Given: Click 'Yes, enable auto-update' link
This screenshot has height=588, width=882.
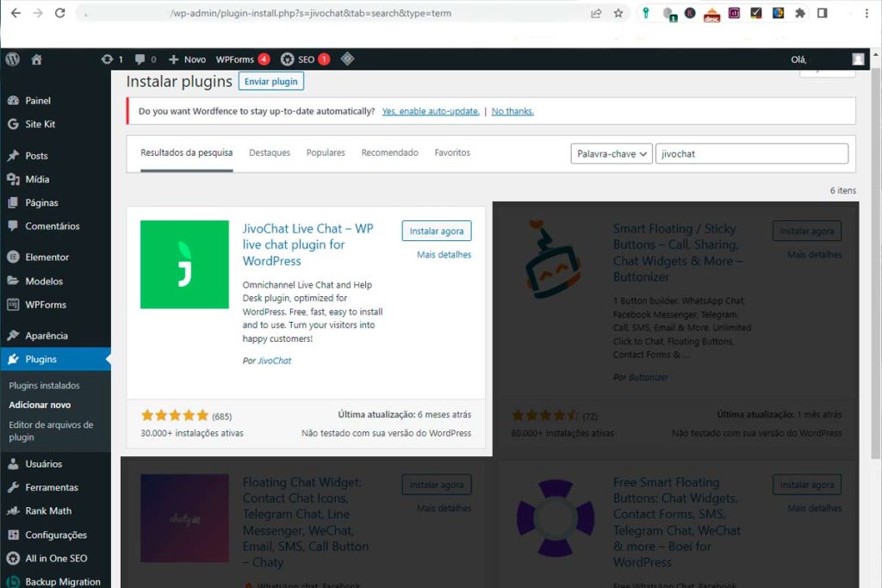Looking at the screenshot, I should coord(431,111).
